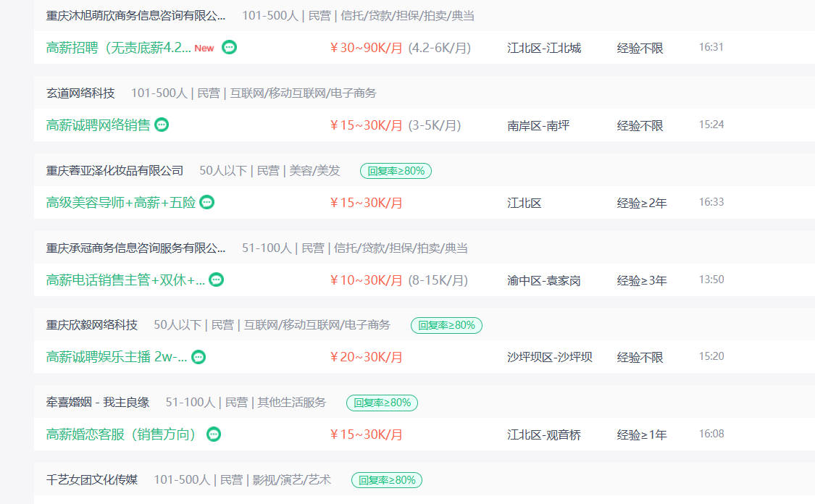This screenshot has height=504, width=815.
Task: Open 重庆蓉亚泽化妆品有限公司 company link
Action: click(114, 171)
